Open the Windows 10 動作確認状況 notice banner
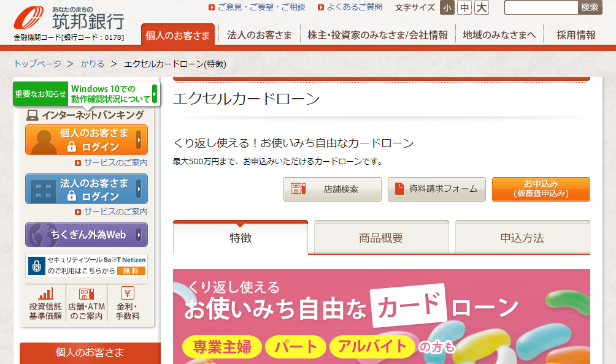616x364 pixels. point(87,94)
